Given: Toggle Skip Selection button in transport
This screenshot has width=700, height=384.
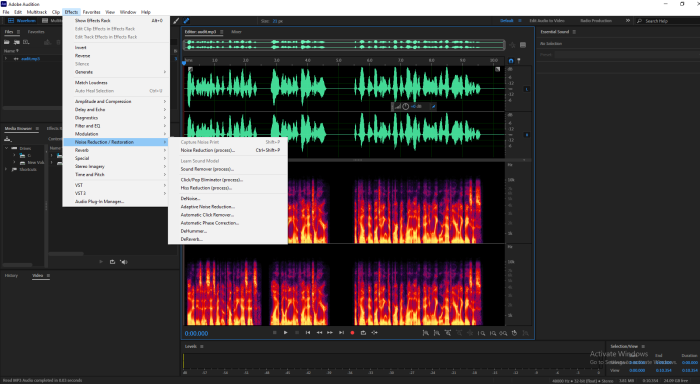Looking at the screenshot, I should 375,333.
